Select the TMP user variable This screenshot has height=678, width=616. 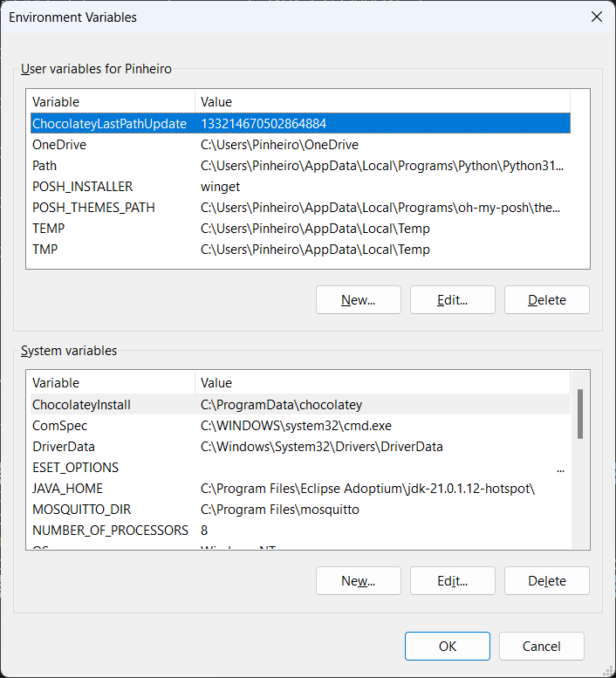click(300, 250)
